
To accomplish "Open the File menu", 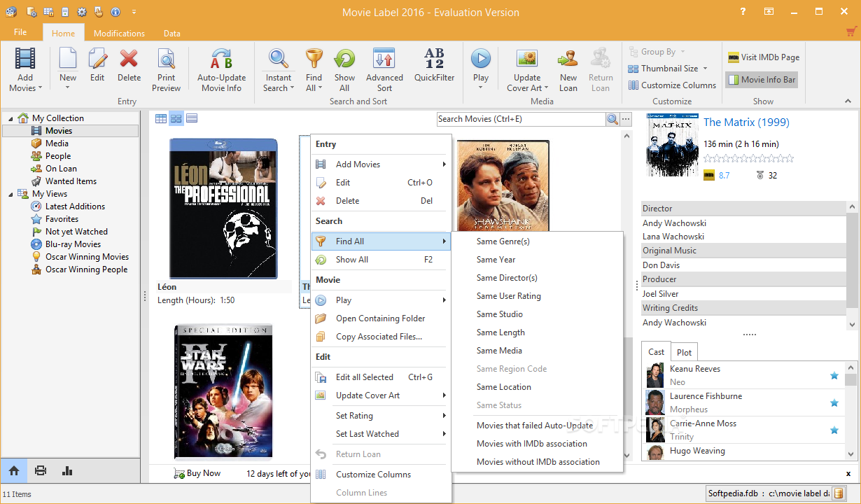I will [20, 32].
